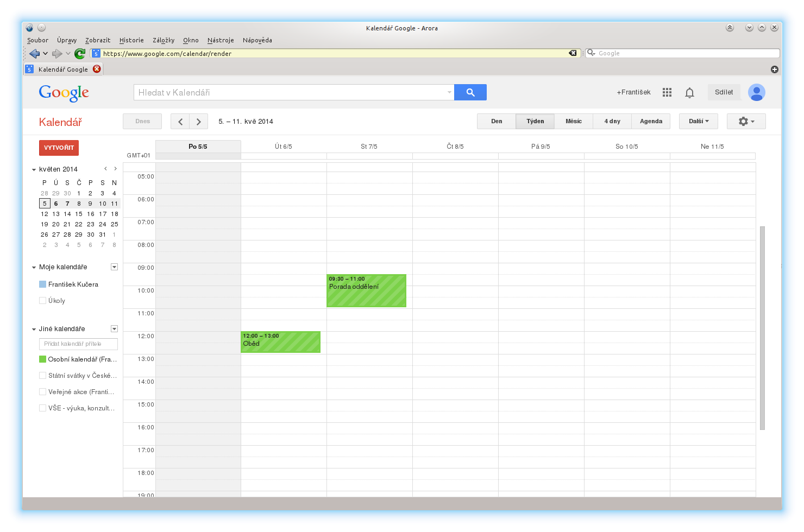Go to the previous week in the toolbar

[x=180, y=122]
